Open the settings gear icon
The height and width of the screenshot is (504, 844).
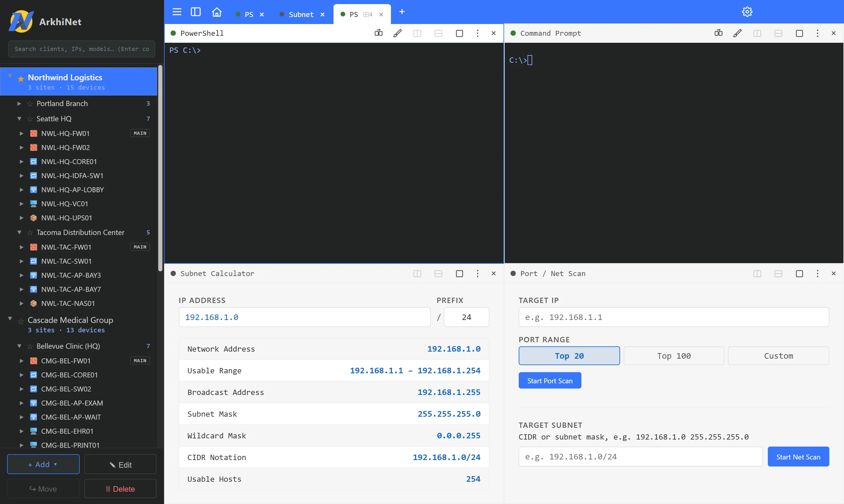point(747,12)
